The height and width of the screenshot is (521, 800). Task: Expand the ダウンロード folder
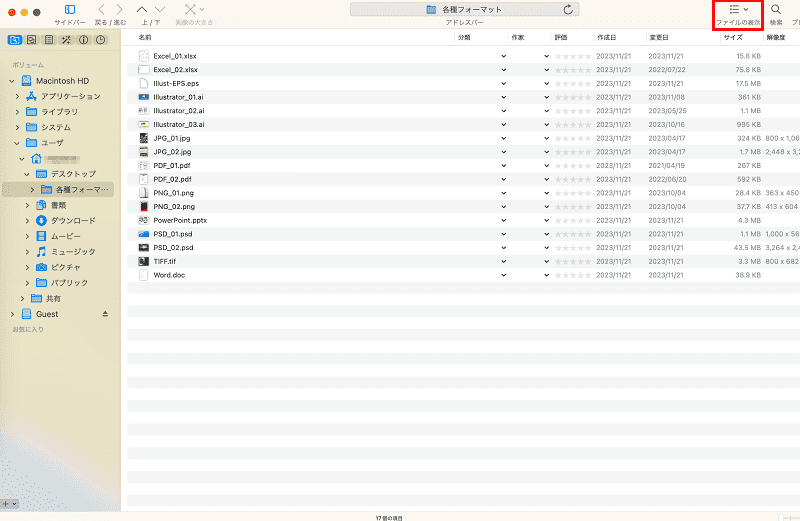[27, 221]
